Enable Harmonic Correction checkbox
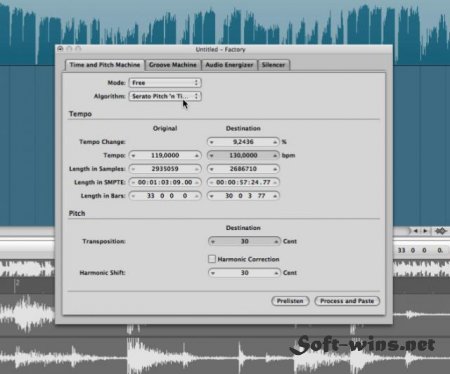The image size is (450, 374). coord(212,259)
